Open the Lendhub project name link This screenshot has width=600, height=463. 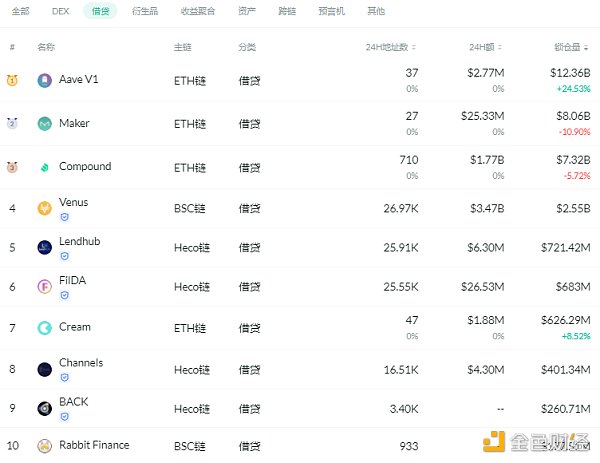[x=80, y=241]
